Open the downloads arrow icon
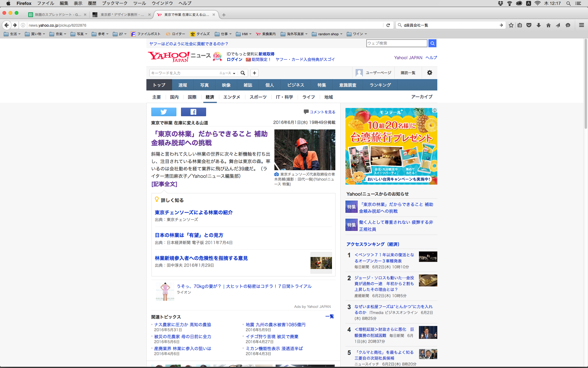 click(x=538, y=25)
